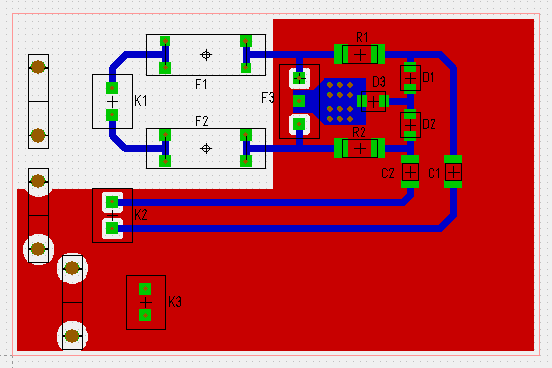
Task: Click the R2 label text
Action: click(x=359, y=132)
